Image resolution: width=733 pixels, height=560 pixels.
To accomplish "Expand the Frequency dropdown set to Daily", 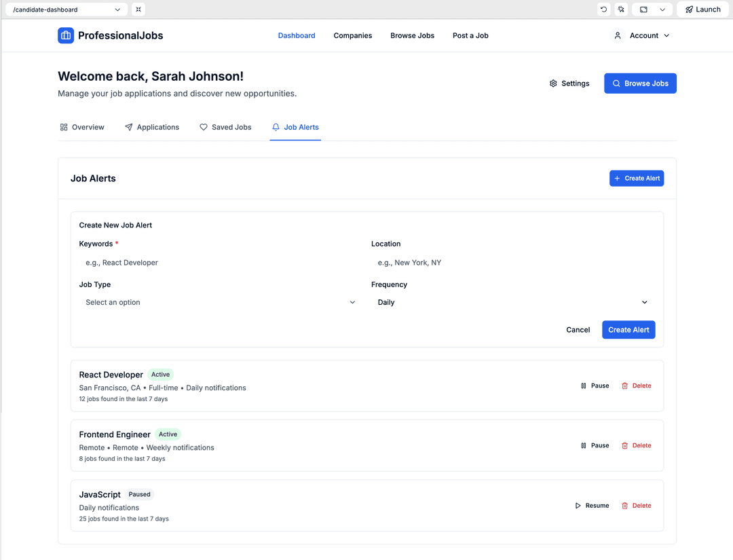I will 512,303.
